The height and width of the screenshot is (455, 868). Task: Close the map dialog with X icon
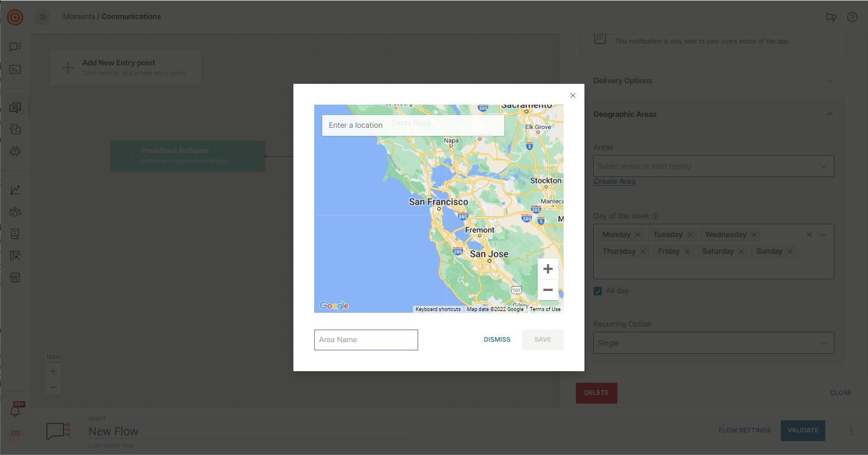click(x=572, y=96)
